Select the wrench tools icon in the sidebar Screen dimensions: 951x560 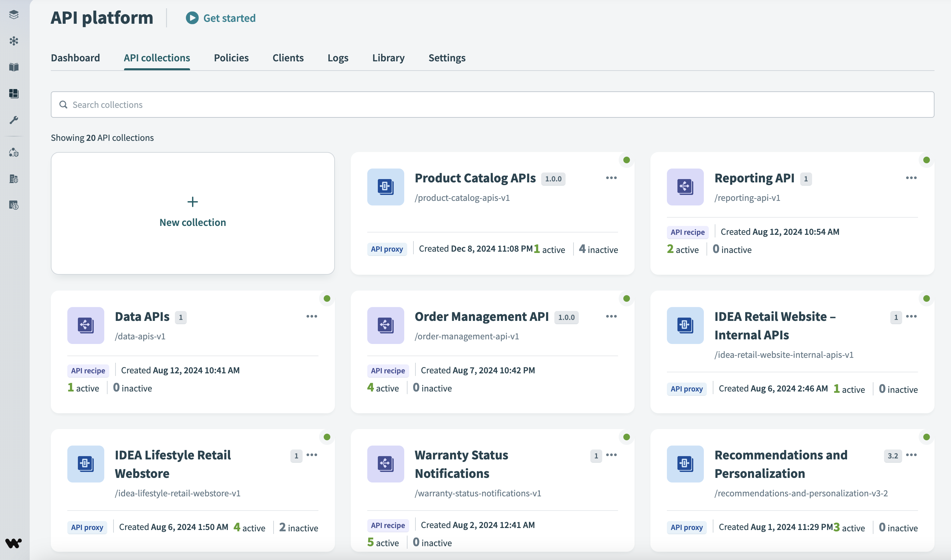click(x=14, y=120)
